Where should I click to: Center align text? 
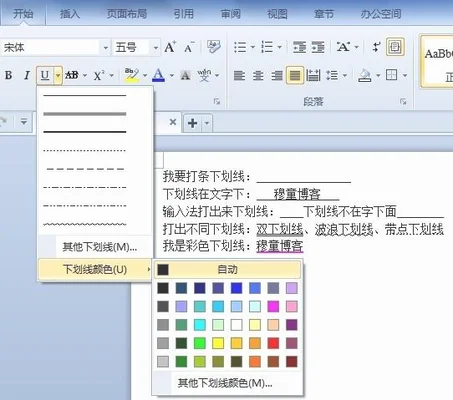tap(258, 75)
